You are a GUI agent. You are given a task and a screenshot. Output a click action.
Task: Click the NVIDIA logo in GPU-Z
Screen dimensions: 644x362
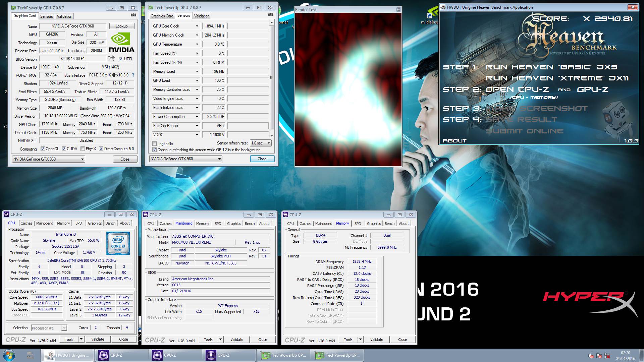pyautogui.click(x=121, y=43)
